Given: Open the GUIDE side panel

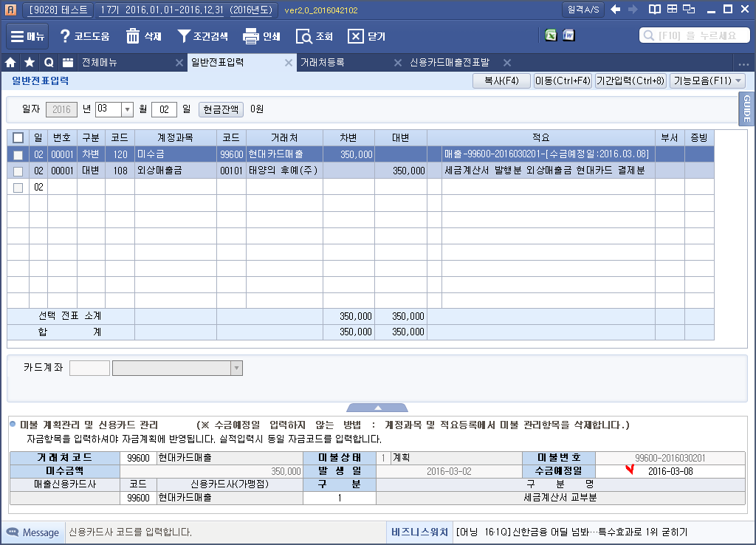Looking at the screenshot, I should pos(746,109).
